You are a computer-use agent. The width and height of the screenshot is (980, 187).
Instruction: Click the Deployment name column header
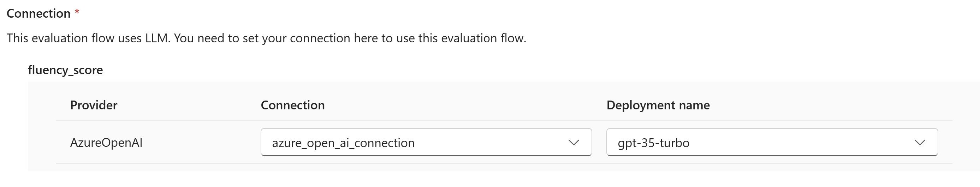pos(658,105)
